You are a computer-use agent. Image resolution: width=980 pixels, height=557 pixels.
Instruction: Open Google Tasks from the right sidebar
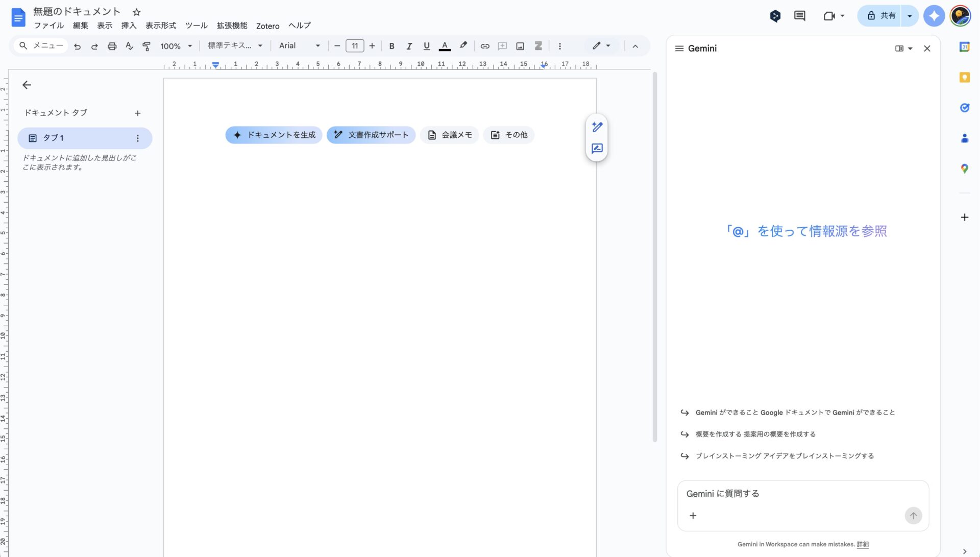click(x=965, y=108)
